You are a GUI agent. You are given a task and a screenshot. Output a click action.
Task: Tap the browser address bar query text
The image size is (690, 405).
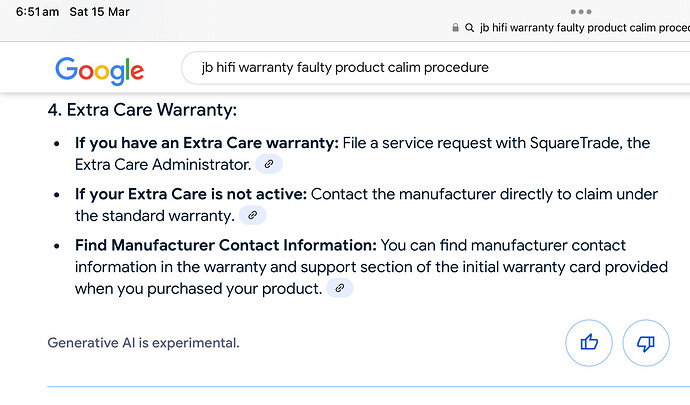(584, 28)
